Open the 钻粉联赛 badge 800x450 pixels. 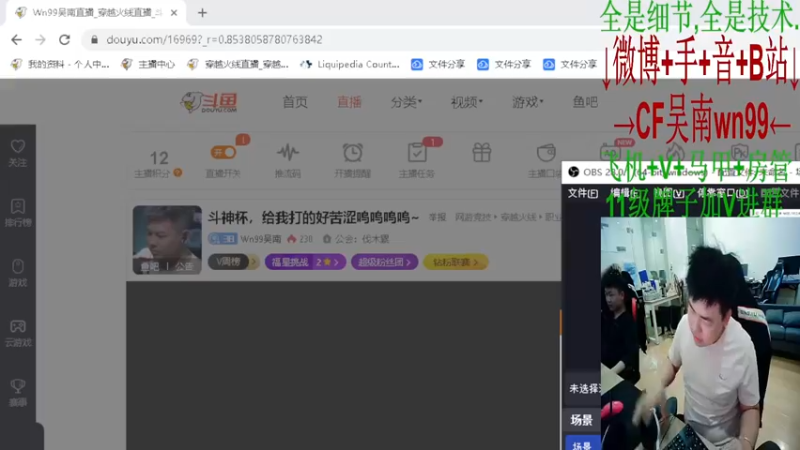click(x=456, y=262)
